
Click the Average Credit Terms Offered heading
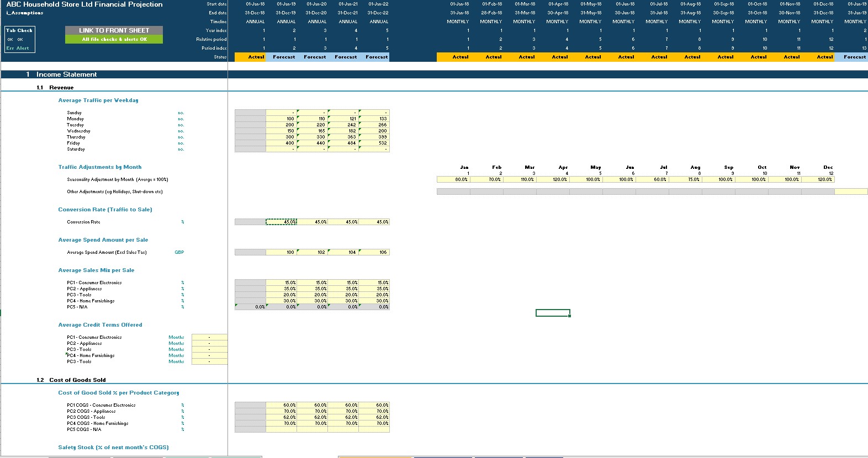(x=100, y=325)
